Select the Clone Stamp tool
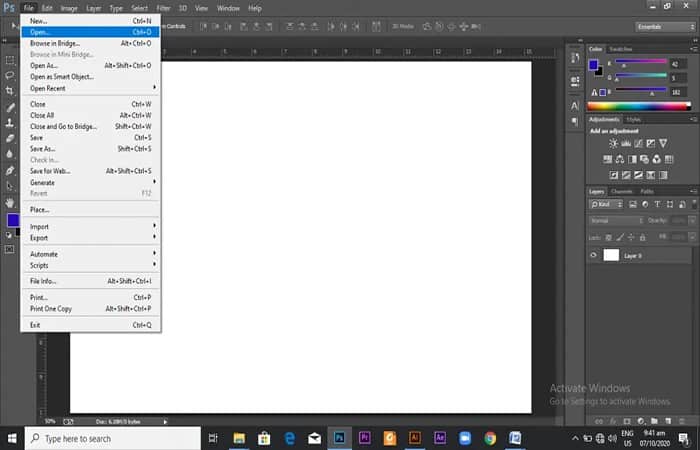 (9, 123)
